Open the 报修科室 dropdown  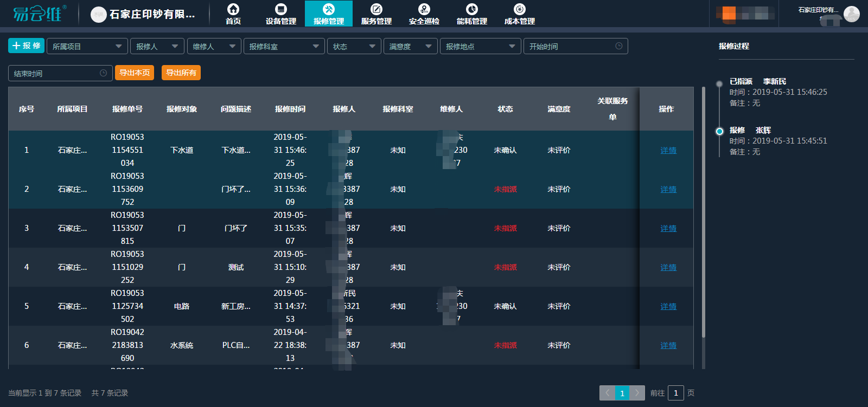(x=284, y=47)
